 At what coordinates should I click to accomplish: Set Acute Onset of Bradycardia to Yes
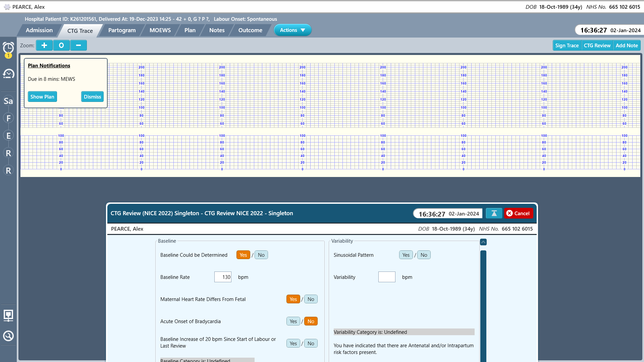pos(293,321)
